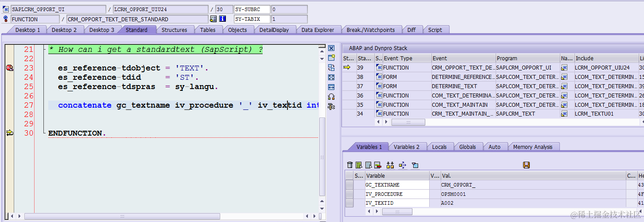This screenshot has height=222, width=644.
Task: Click the orange floppy Save icon in Variables
Action: (526, 165)
